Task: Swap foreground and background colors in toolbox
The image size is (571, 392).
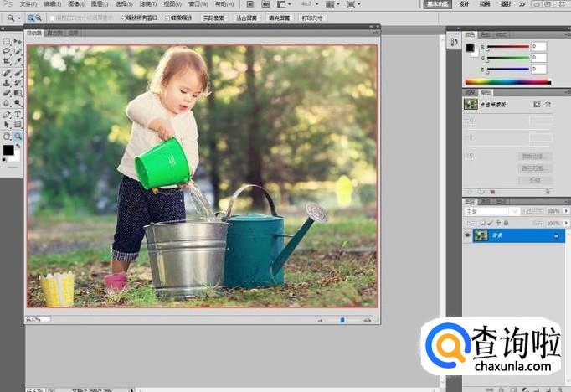Action: click(x=18, y=147)
